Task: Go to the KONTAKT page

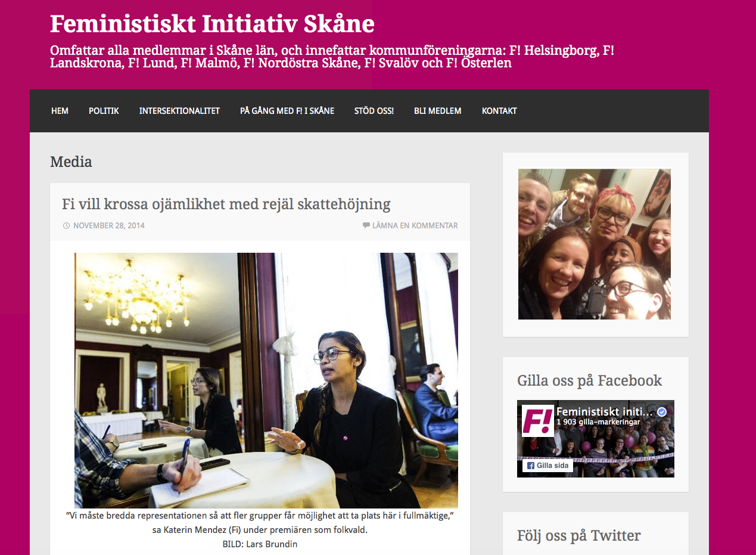Action: tap(499, 111)
